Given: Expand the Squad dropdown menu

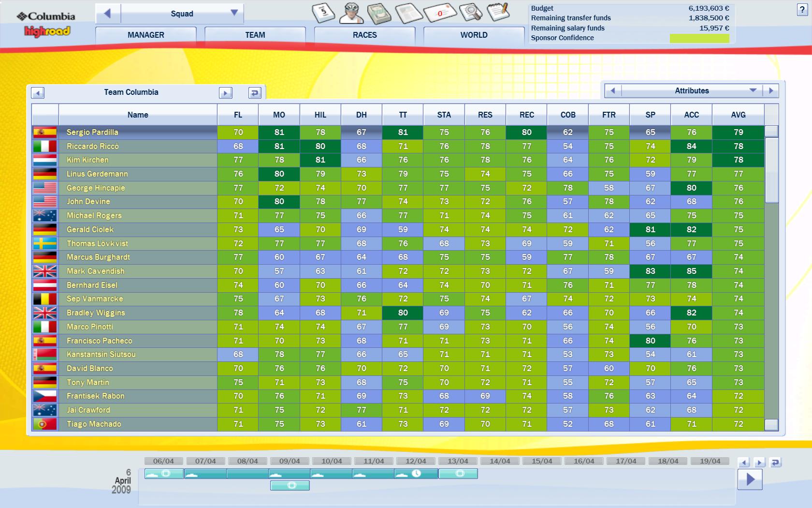Looking at the screenshot, I should pyautogui.click(x=234, y=13).
